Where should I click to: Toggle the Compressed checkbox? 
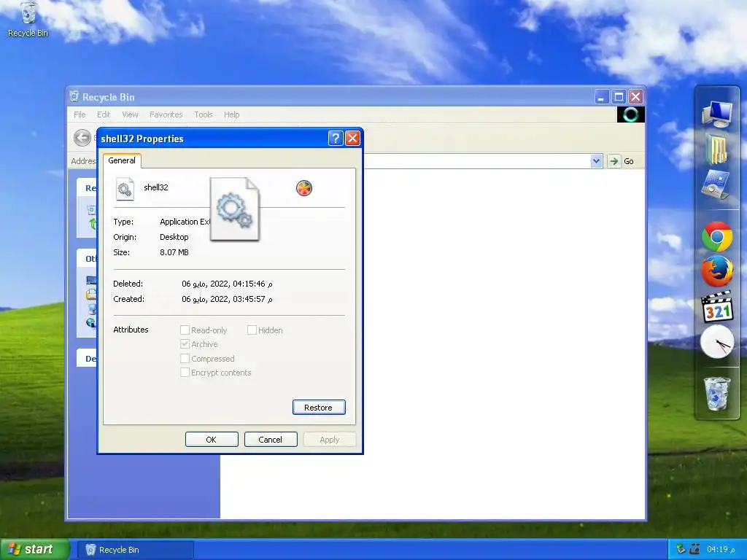(x=185, y=359)
